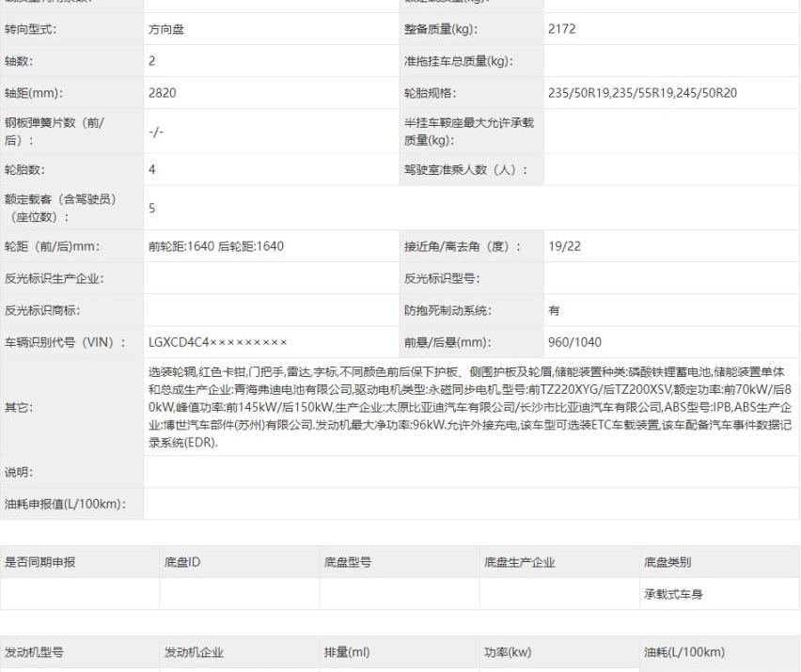Screen dimensions: 801x672
Task: Select the 承载式车身 chassis category cell
Action: (673, 594)
